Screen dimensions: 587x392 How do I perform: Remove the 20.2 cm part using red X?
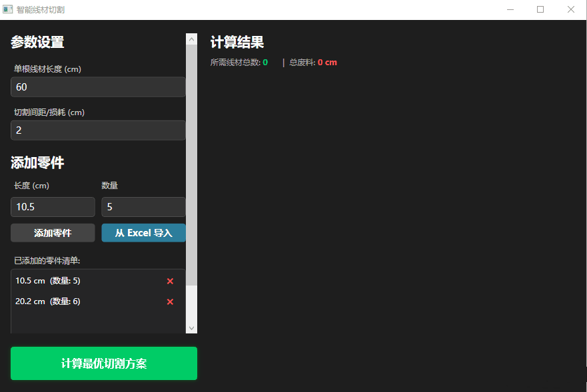pyautogui.click(x=170, y=301)
